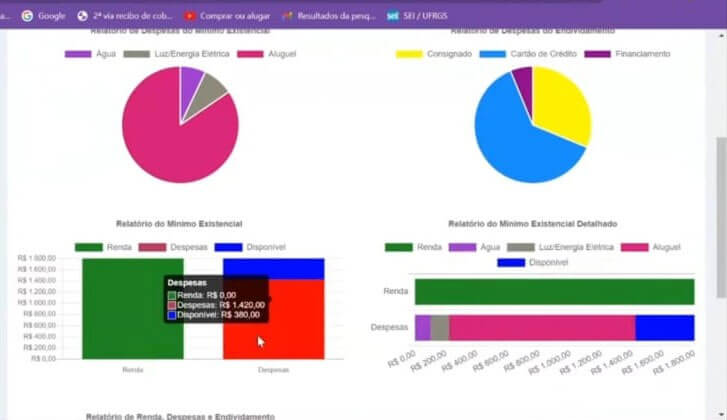Screen dimensions: 727x420
Task: Toggle Luz/Energia Elétrica in the Detalhado legend
Action: pos(561,247)
